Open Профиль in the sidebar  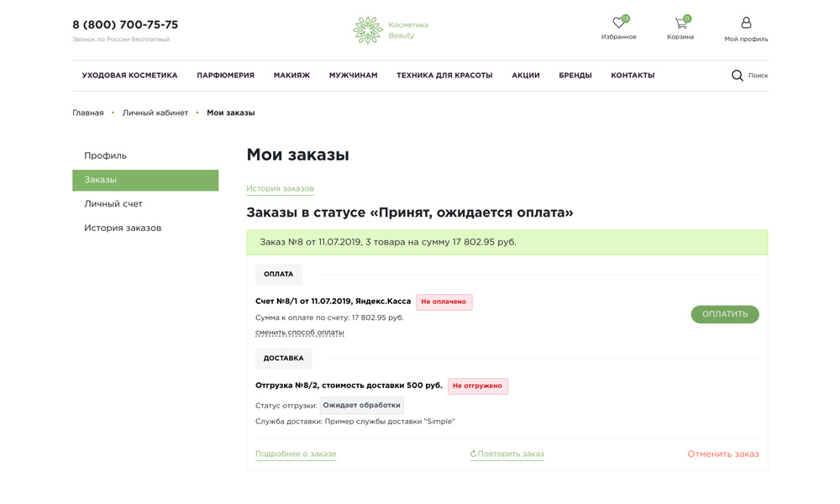[105, 155]
